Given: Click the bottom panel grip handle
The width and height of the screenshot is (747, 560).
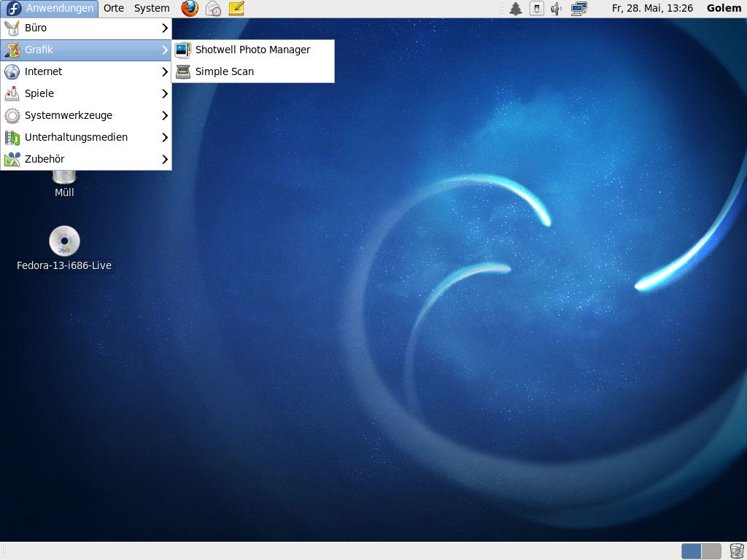Looking at the screenshot, I should [x=4, y=551].
